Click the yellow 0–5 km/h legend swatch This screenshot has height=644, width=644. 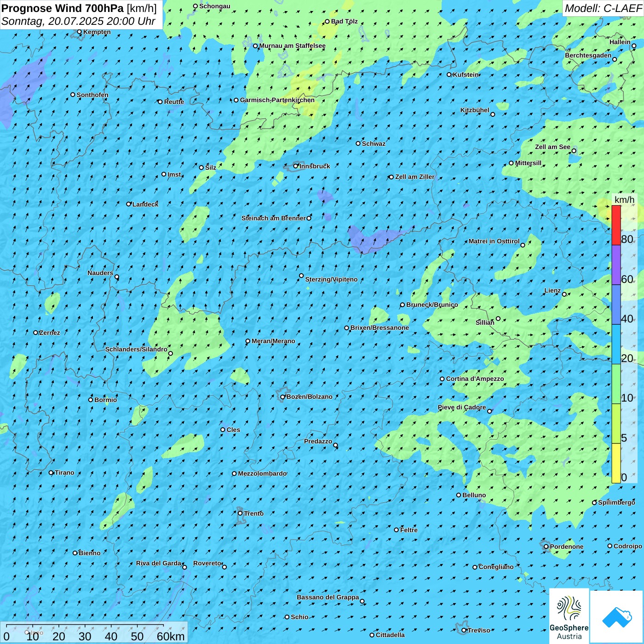point(616,463)
